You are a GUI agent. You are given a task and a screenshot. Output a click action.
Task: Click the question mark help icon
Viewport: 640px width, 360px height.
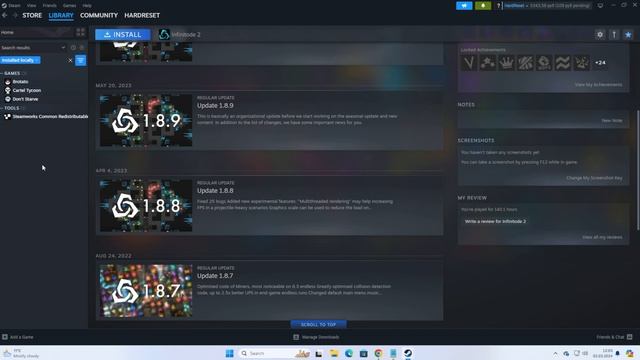498,6
